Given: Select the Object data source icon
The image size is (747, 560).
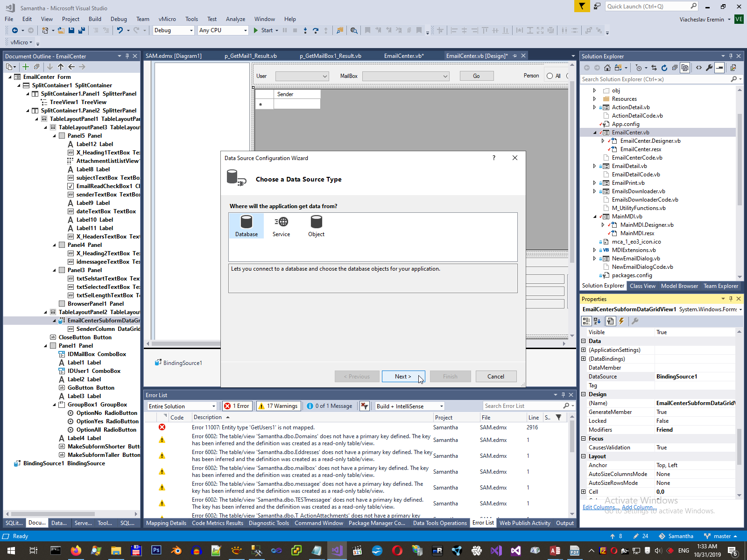Looking at the screenshot, I should pos(316,226).
